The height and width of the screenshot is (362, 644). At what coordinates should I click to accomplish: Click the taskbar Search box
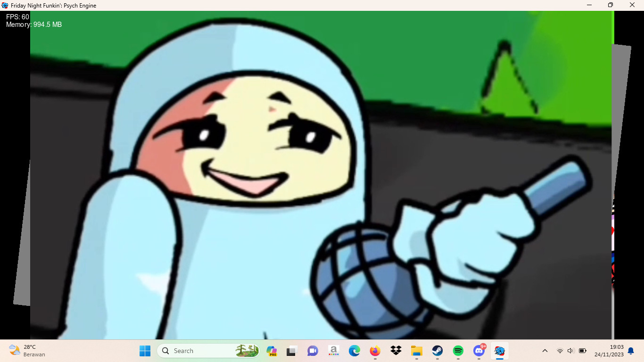(208, 351)
